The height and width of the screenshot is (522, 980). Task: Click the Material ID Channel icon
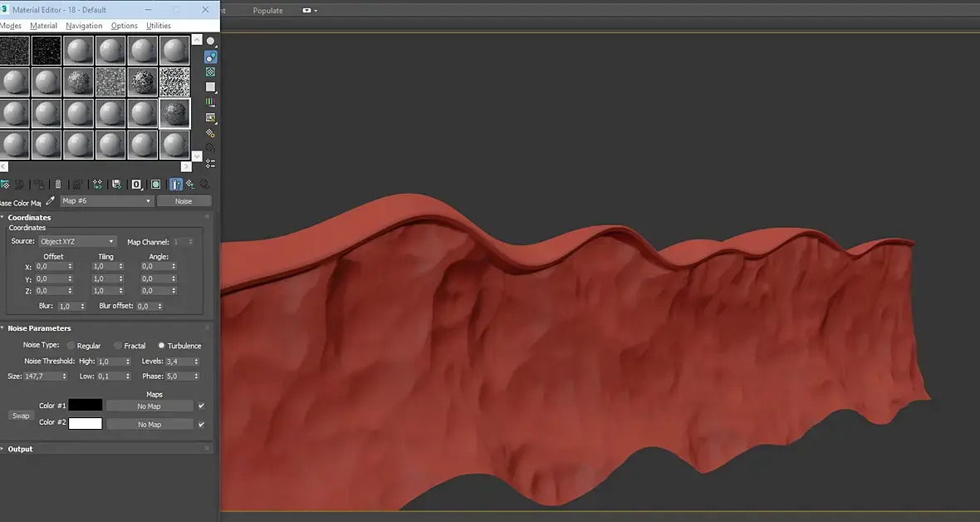coord(136,185)
